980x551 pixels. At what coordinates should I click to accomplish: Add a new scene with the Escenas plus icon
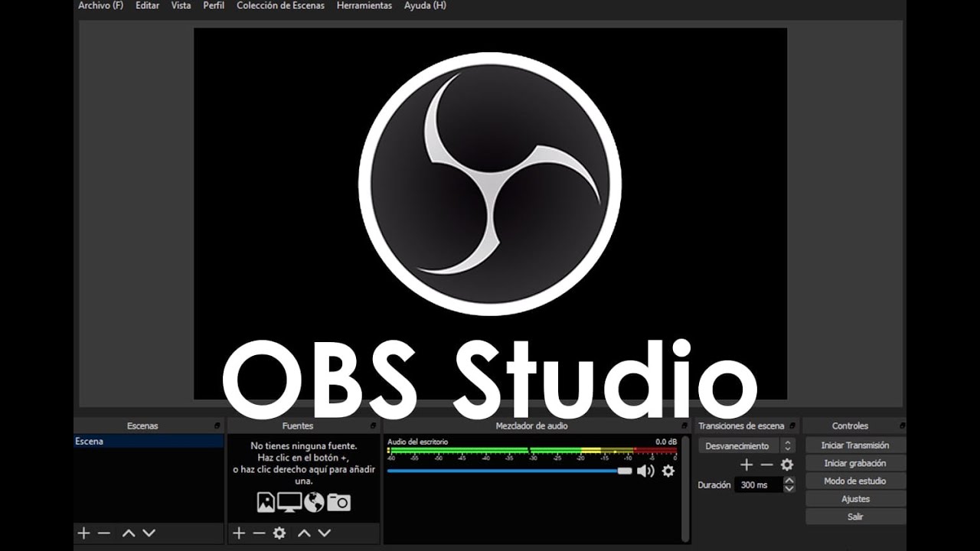[83, 533]
